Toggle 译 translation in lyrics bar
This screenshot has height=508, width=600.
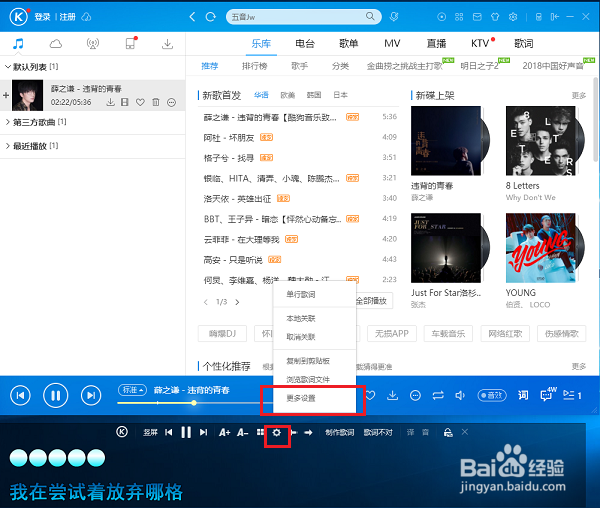(x=411, y=433)
